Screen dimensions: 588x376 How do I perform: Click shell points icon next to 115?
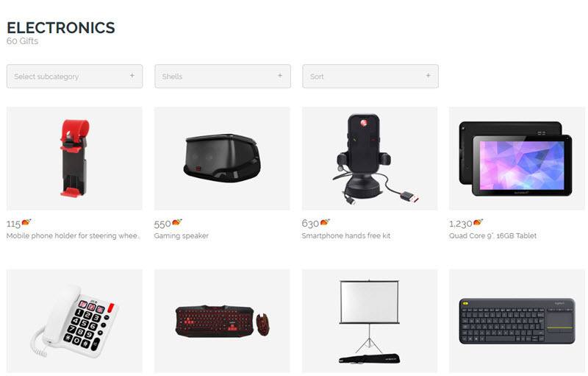point(26,222)
